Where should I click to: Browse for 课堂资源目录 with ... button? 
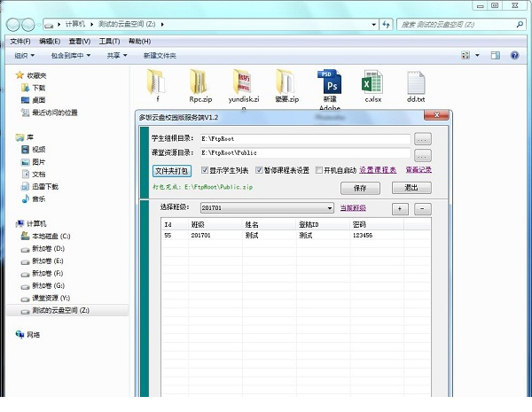tap(422, 156)
